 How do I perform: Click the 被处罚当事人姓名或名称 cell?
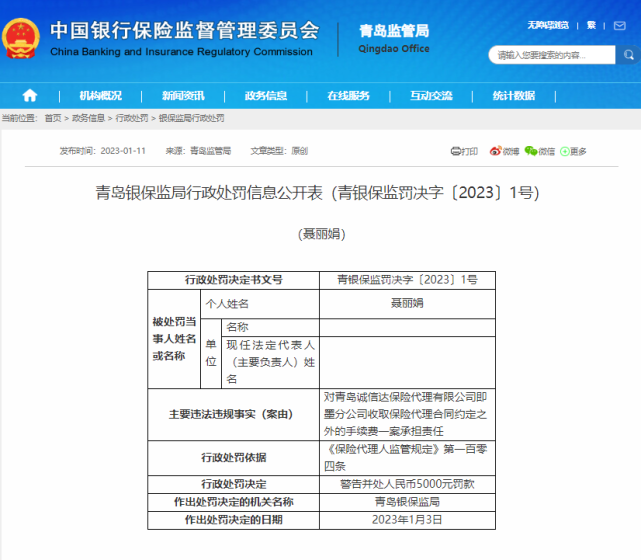click(x=174, y=339)
